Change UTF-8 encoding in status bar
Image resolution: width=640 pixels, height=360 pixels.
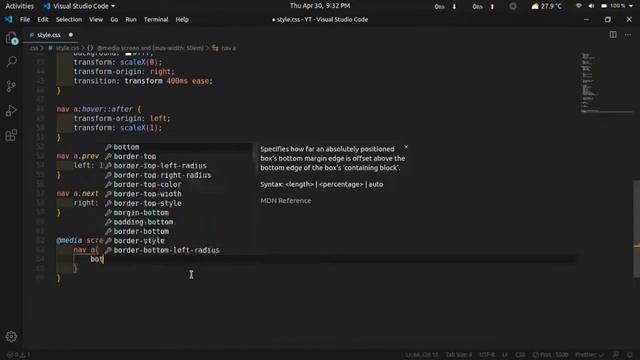click(x=487, y=355)
